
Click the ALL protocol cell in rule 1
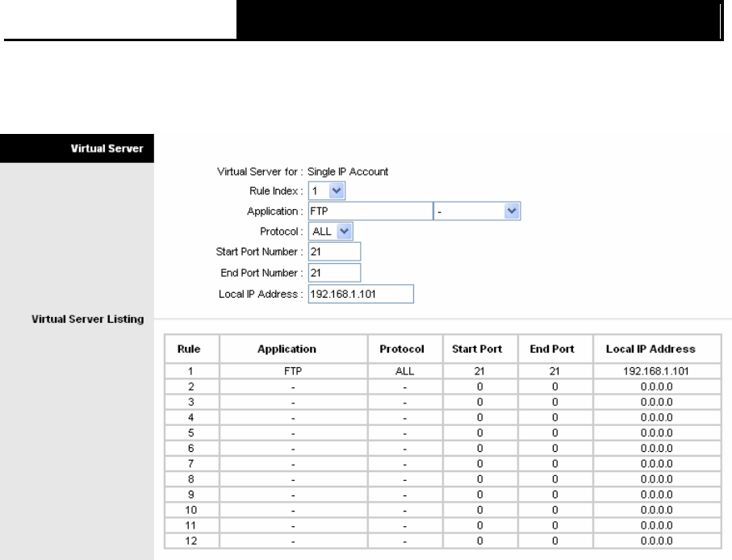tap(405, 371)
